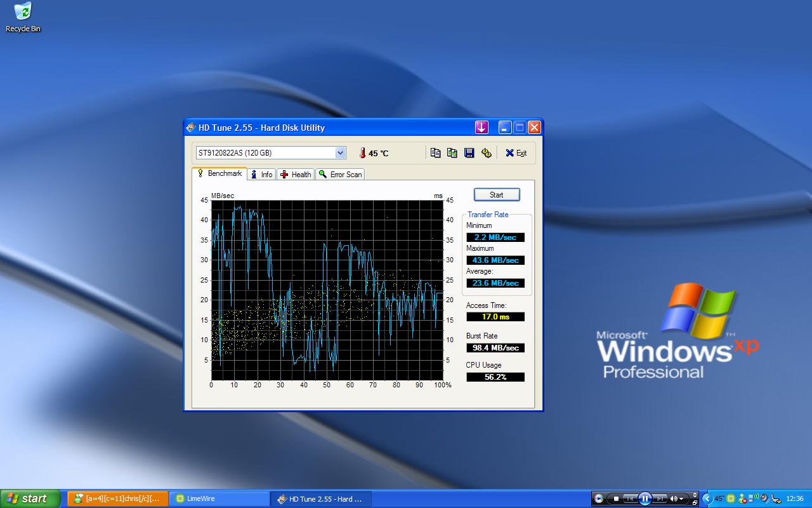Click the messenger buddy tray icon
This screenshot has width=812, height=508.
tap(742, 499)
